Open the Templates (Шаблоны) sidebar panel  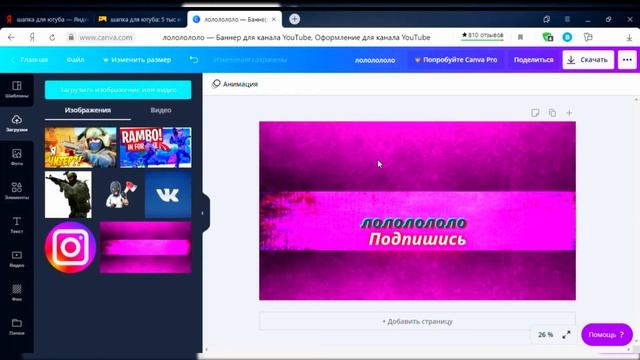[x=17, y=89]
